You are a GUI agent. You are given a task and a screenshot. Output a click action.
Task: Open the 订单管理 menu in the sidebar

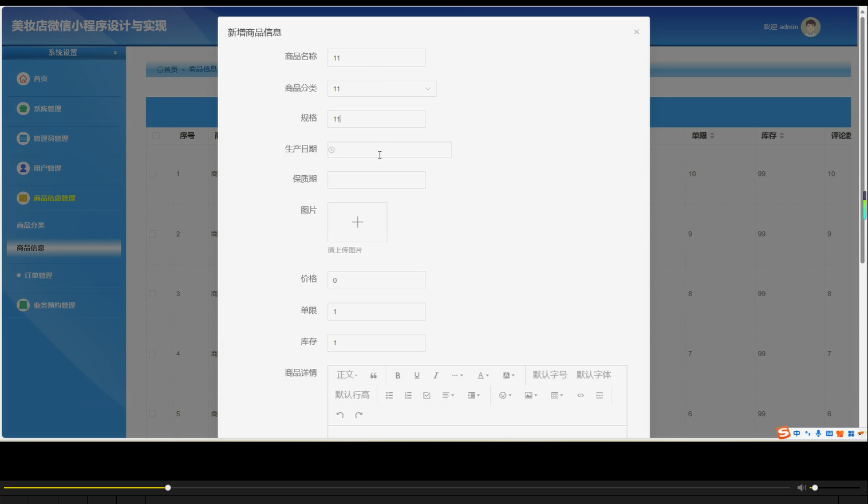tap(39, 275)
